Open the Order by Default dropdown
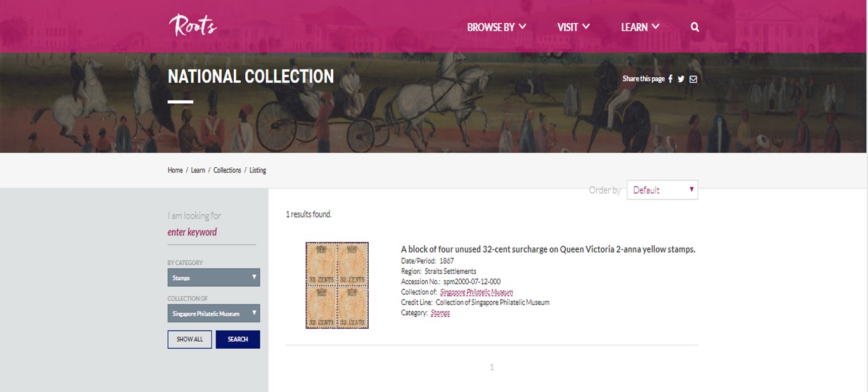 (662, 190)
